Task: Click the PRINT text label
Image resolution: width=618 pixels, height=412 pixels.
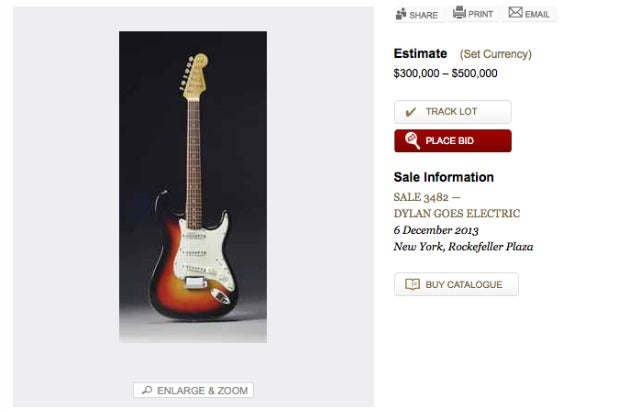Action: point(481,14)
